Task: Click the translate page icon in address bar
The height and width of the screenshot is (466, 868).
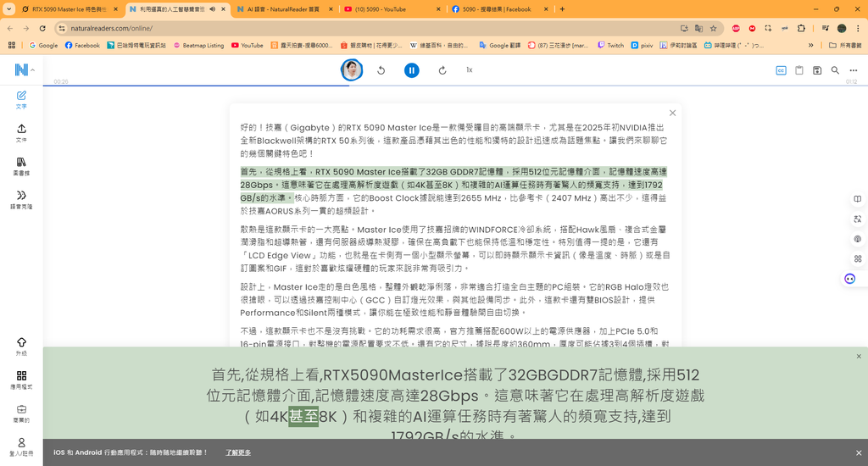Action: pos(698,28)
